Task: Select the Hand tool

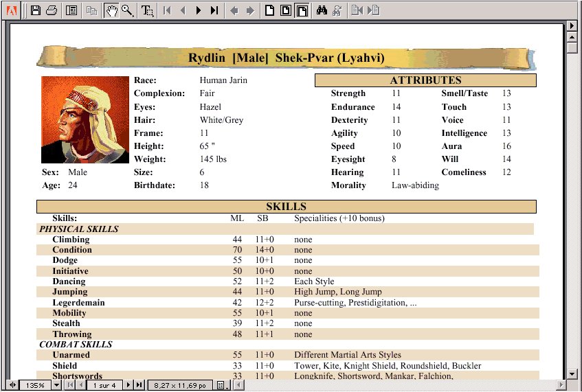Action: click(x=111, y=10)
